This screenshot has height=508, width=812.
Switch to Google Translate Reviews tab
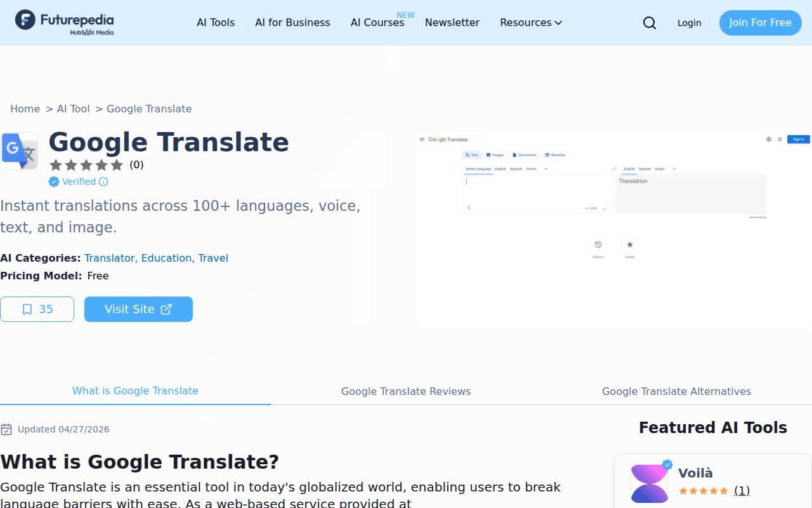(406, 391)
